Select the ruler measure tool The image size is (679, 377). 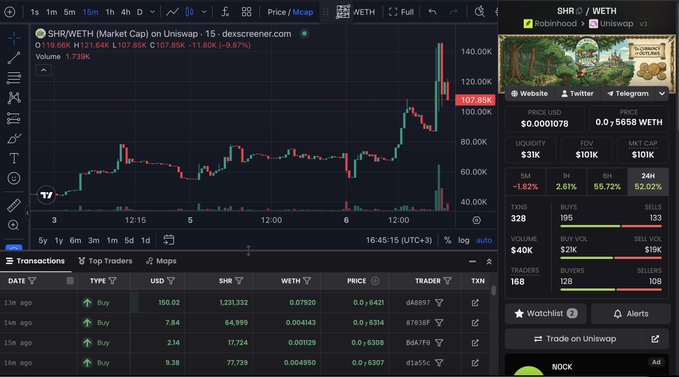14,205
